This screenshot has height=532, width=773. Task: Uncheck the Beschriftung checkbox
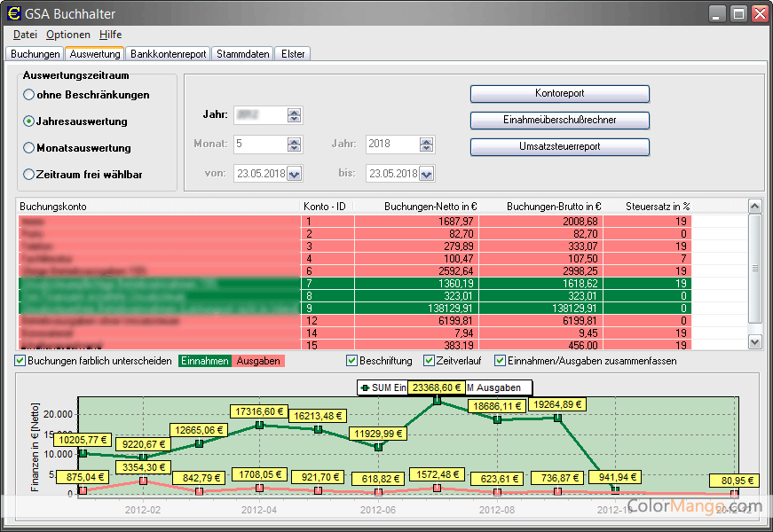point(352,361)
